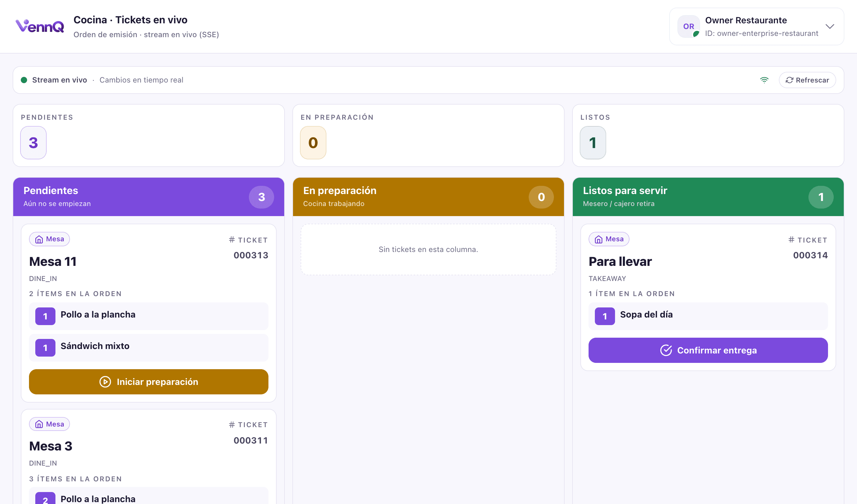Click the VennQ logo
This screenshot has height=504, width=857.
40,26
